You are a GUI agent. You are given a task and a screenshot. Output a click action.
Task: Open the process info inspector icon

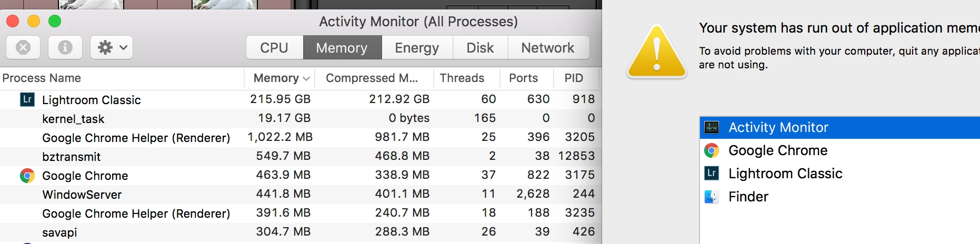coord(65,47)
